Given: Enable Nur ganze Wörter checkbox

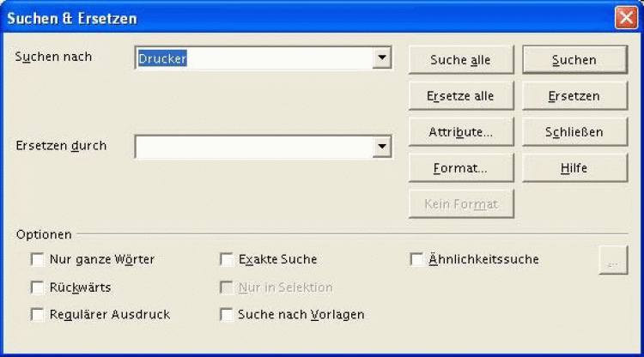Looking at the screenshot, I should (x=38, y=259).
